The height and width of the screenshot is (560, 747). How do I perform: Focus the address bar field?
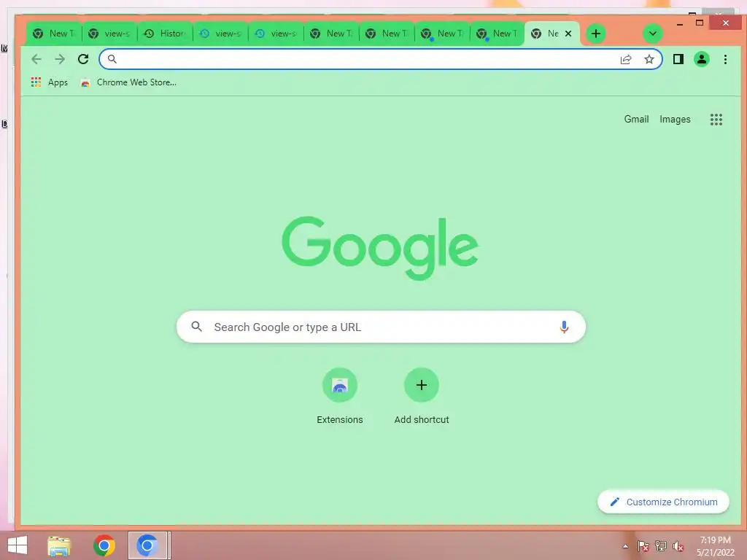click(x=380, y=59)
